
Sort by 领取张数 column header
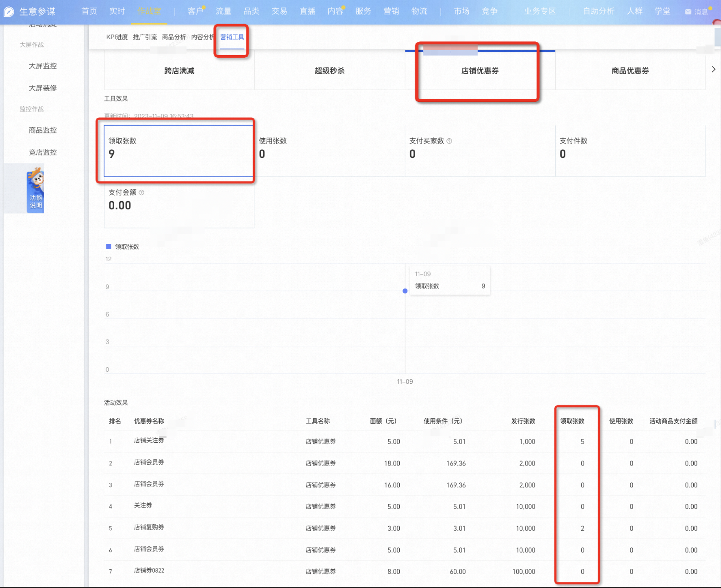tap(572, 421)
